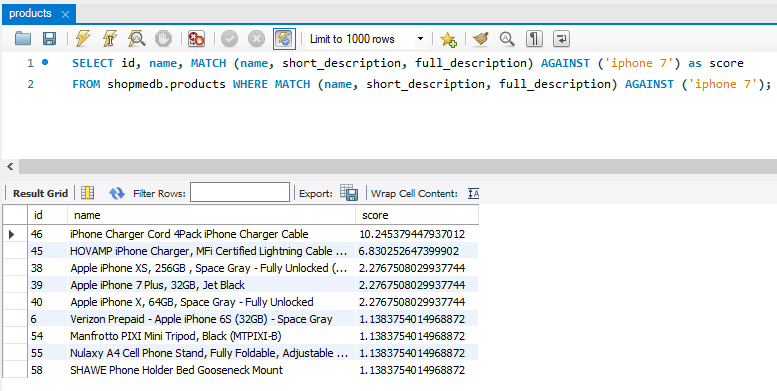Screen dimensions: 777x391
Task: Execute the query with lightning bolt icon
Action: [x=82, y=39]
